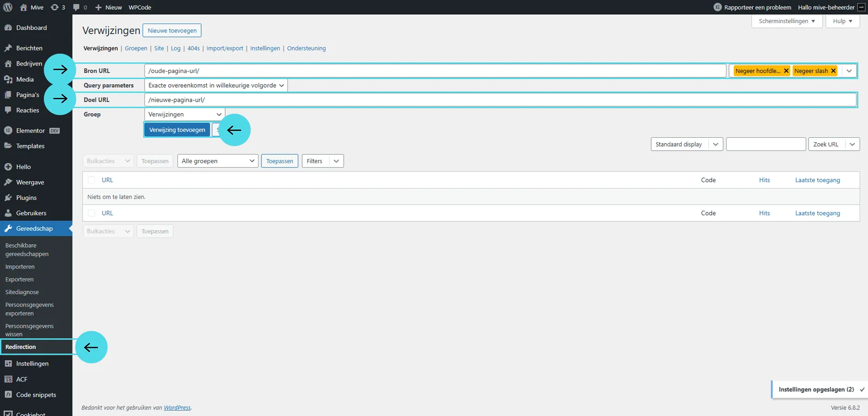Open Plugins from the sidebar icon
The height and width of the screenshot is (416, 868).
(x=8, y=198)
